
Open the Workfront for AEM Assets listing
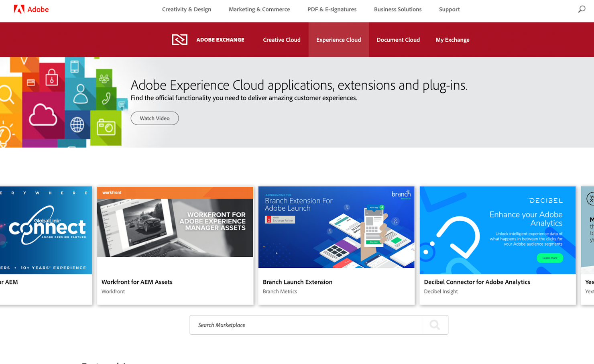pos(137,282)
